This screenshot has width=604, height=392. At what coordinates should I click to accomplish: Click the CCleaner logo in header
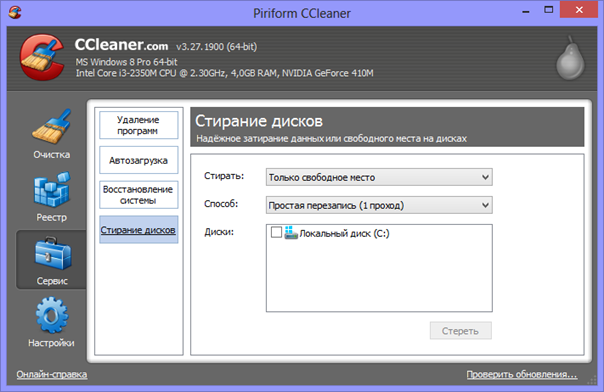42,57
